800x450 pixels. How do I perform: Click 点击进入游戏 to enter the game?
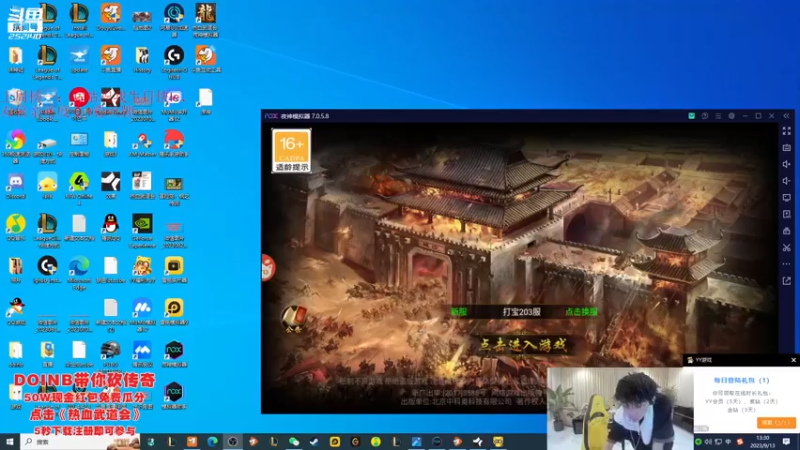523,345
